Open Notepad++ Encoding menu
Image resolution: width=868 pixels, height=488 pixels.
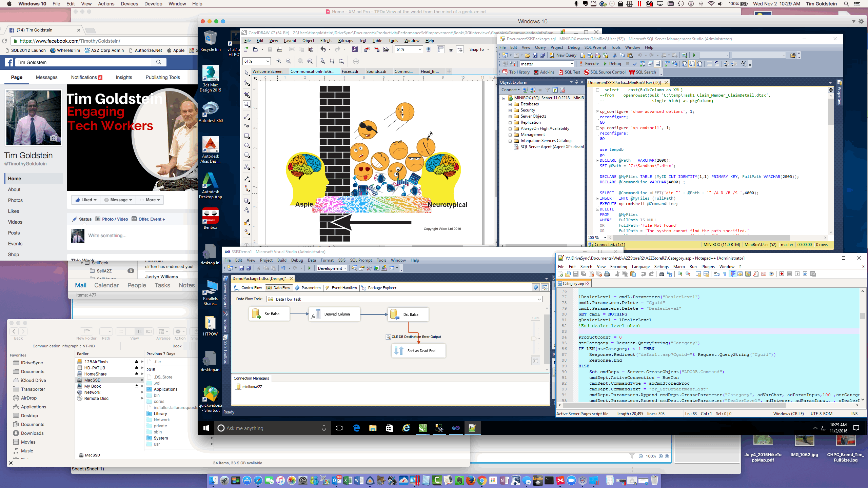(618, 267)
